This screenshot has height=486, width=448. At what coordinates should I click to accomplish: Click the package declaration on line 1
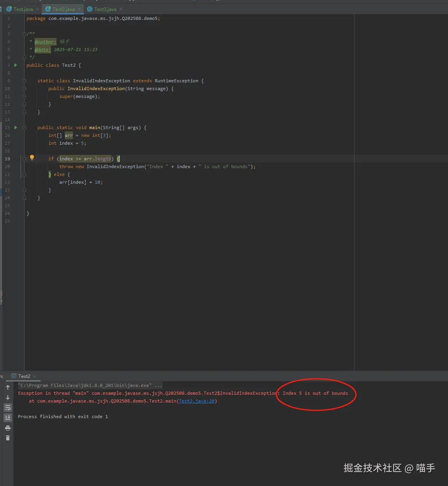(x=93, y=18)
